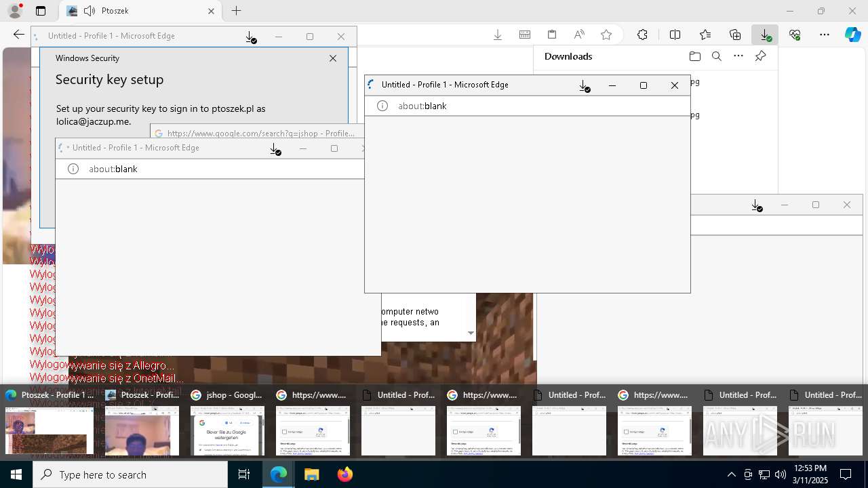
Task: Start Read aloud from address bar
Action: click(579, 35)
